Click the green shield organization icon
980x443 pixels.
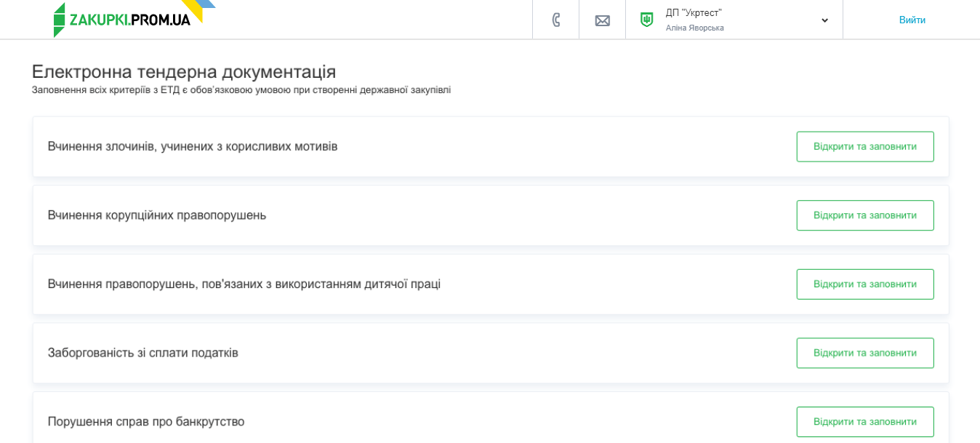(x=646, y=20)
